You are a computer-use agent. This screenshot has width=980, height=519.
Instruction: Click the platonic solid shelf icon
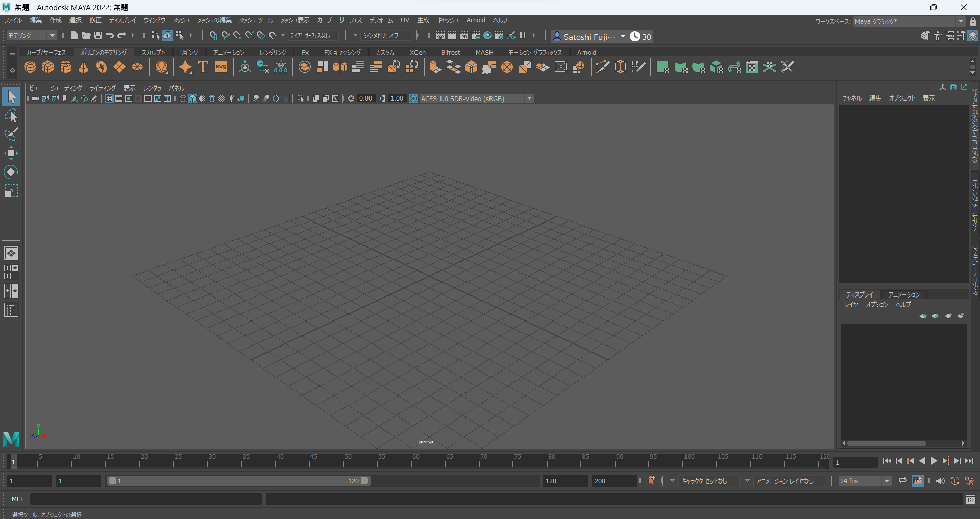point(162,67)
